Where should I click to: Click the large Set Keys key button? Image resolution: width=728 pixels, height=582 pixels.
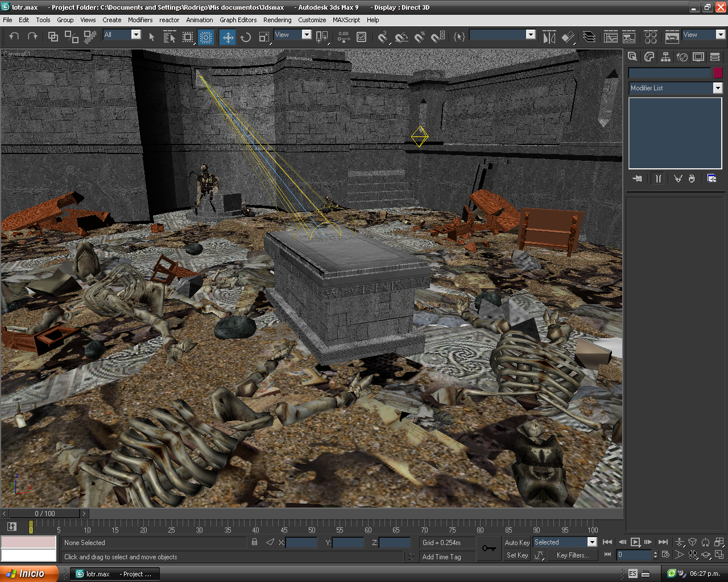(x=489, y=548)
